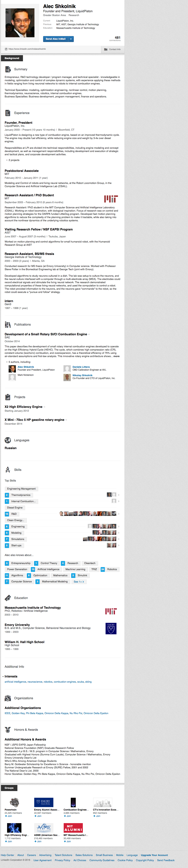Viewport: 188px width, 868px height.
Task: Open Send Alec InMail dropdown arrow
Action: [71, 39]
